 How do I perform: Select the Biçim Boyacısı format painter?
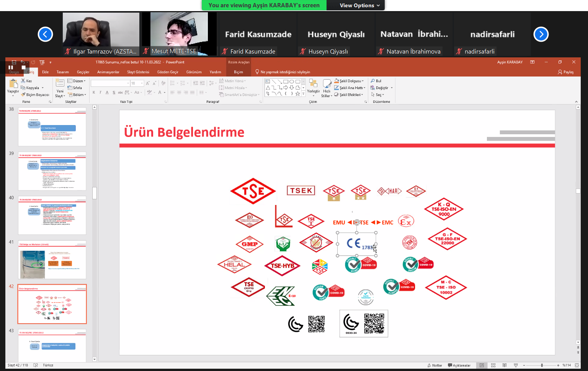tap(35, 94)
